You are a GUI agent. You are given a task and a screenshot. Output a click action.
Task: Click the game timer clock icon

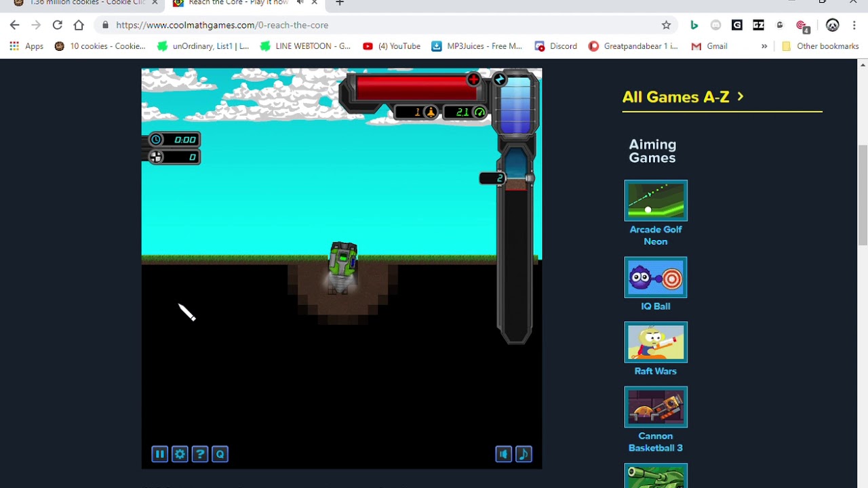tap(157, 140)
